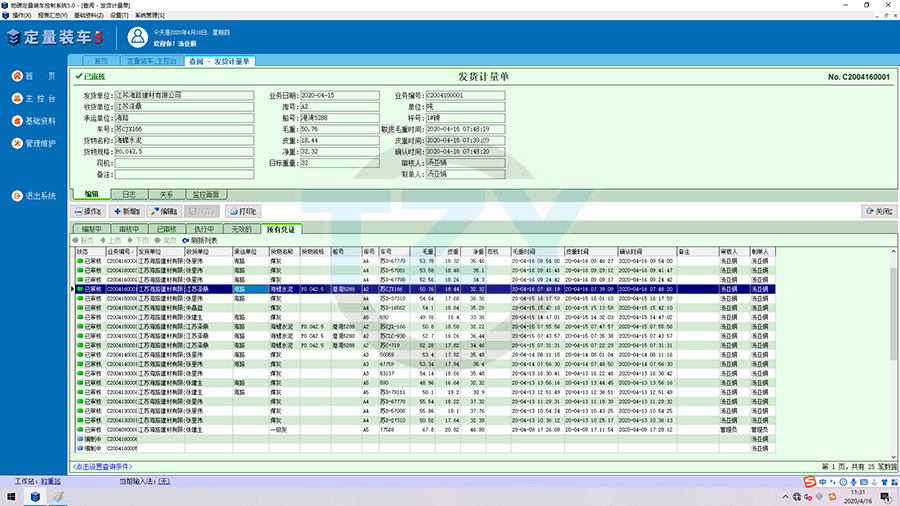This screenshot has width=900, height=506.
Task: Click the 关闭 button on the right
Action: point(878,212)
